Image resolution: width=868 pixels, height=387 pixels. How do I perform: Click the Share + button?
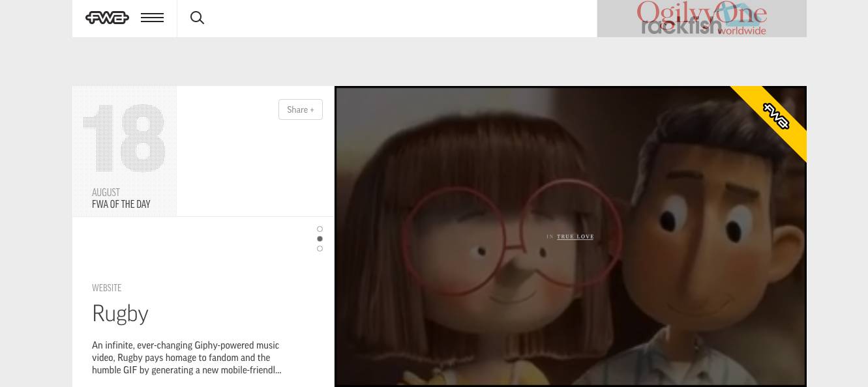tap(301, 109)
